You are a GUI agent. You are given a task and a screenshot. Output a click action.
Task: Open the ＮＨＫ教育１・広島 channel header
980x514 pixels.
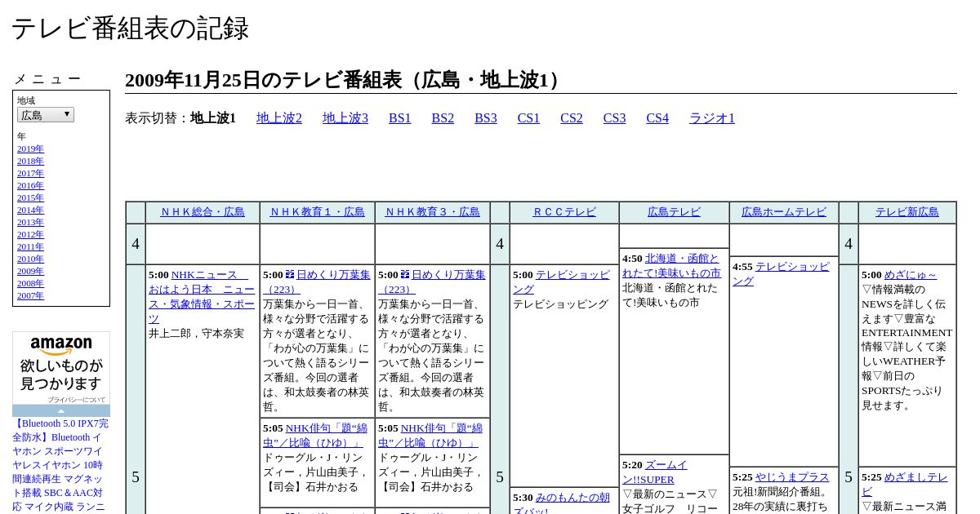(x=318, y=212)
